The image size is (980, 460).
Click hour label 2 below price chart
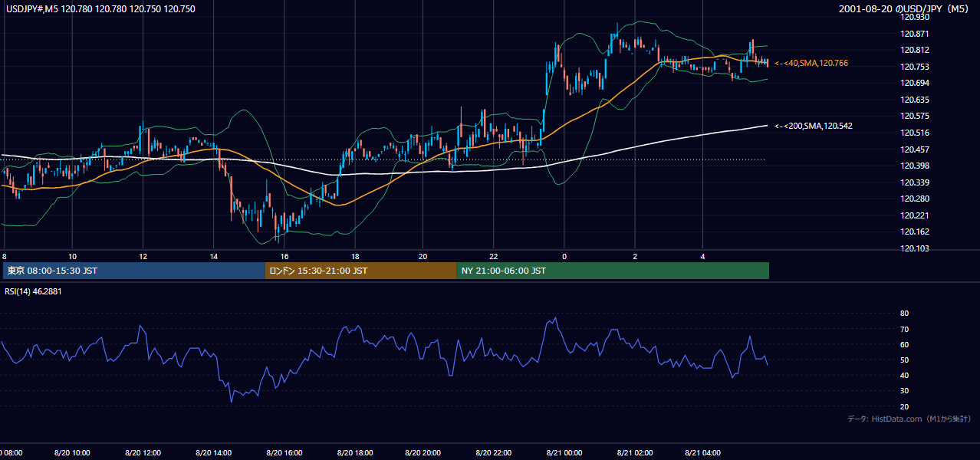[634, 256]
